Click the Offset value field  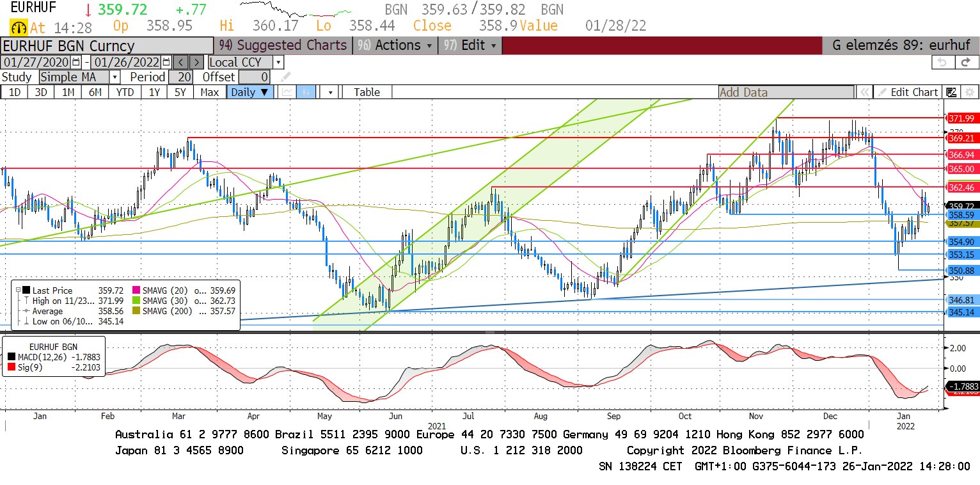pos(254,77)
